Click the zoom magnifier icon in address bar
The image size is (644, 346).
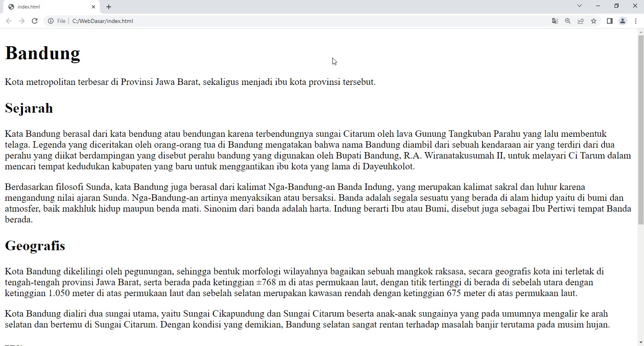coord(568,21)
